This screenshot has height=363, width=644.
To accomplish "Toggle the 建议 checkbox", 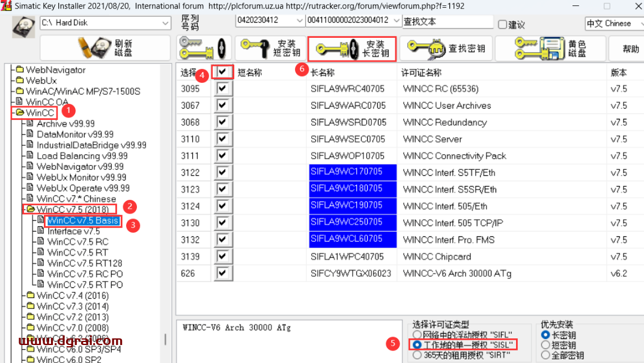I will coord(503,25).
